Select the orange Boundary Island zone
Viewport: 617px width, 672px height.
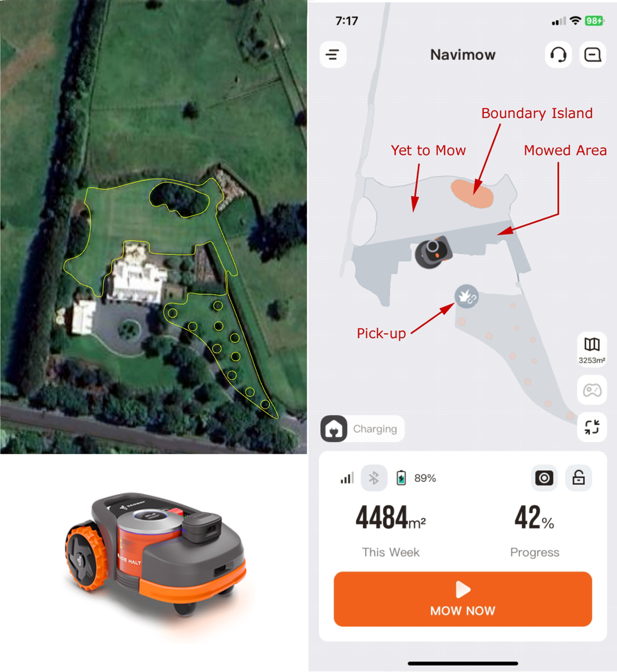point(472,193)
